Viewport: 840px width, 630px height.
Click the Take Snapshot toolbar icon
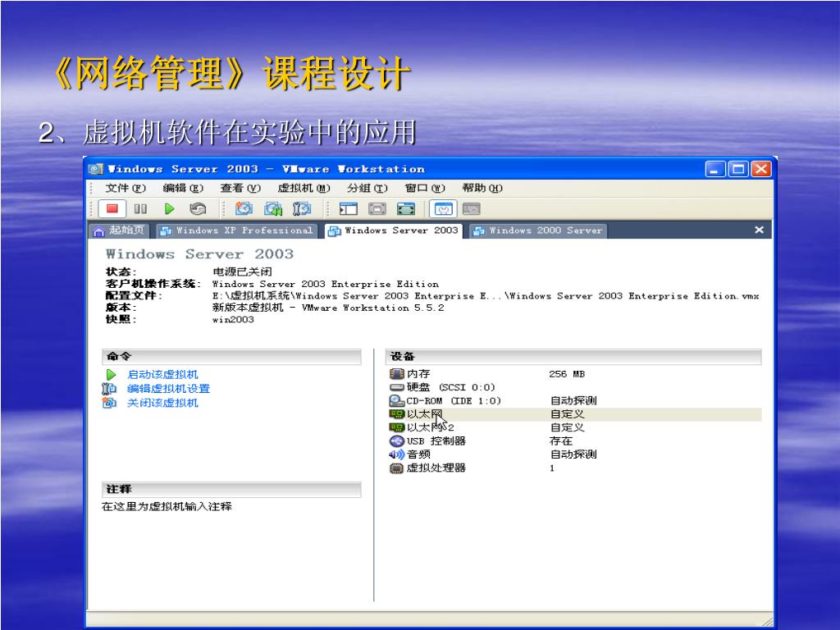(244, 209)
